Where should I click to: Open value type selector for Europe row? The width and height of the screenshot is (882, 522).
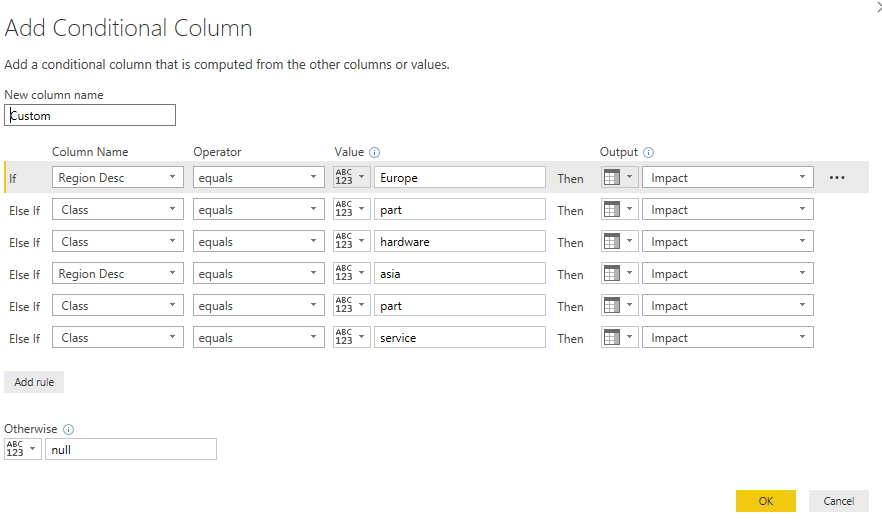(x=352, y=177)
